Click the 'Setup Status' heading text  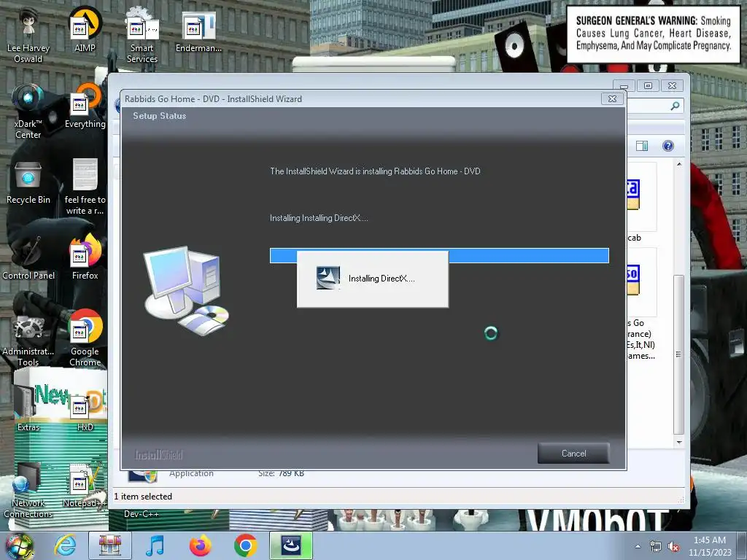point(160,116)
